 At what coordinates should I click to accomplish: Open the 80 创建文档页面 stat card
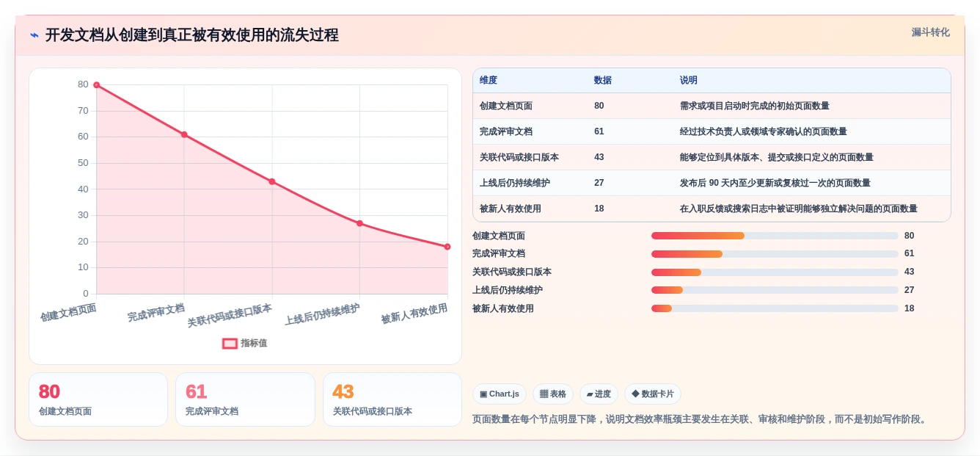(x=98, y=399)
